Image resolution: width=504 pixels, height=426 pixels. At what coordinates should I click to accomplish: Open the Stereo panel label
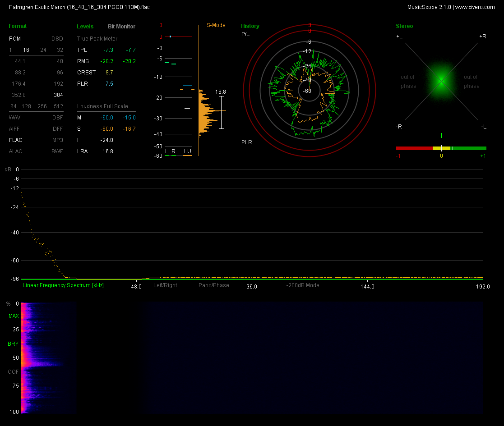pos(404,26)
